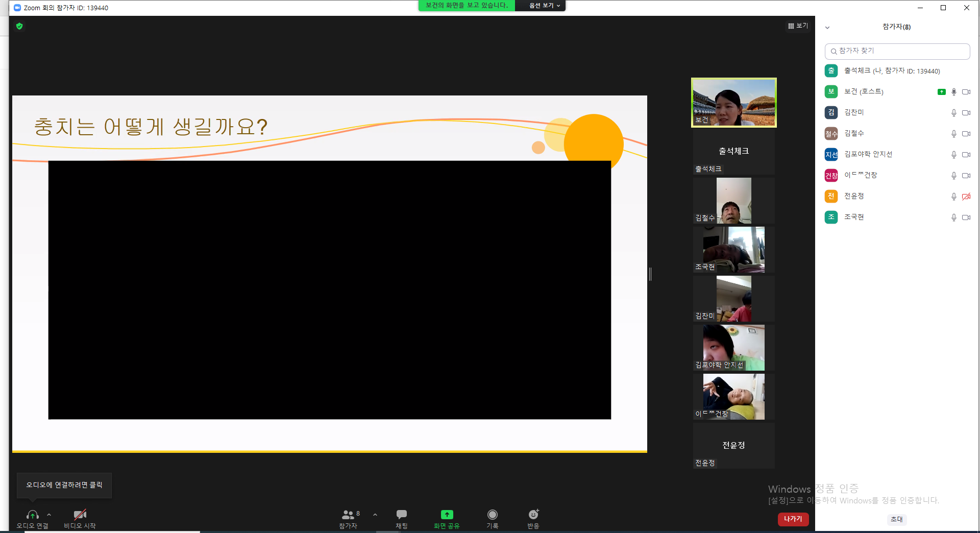Click the 보건의 화면을 보고 있습니다 banner
This screenshot has height=533, width=980.
coord(467,6)
